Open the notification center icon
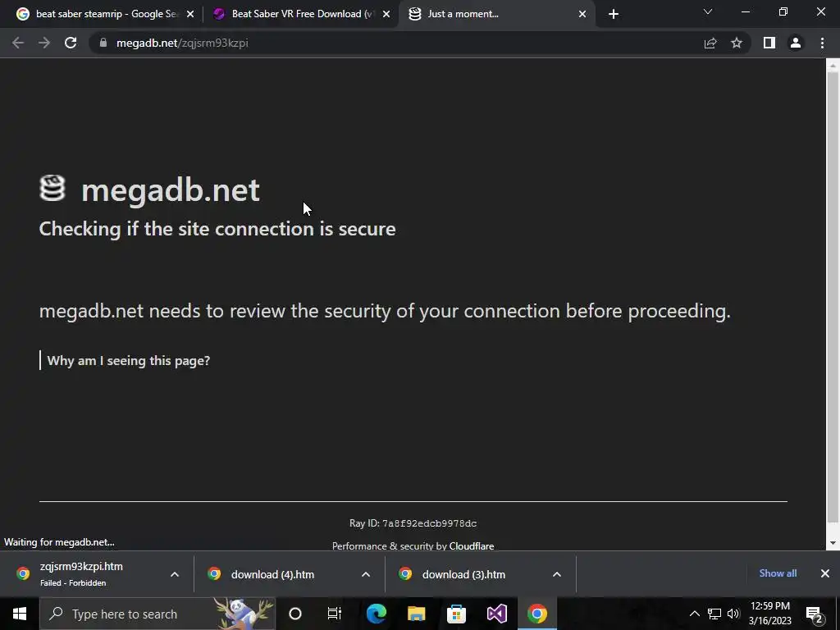The height and width of the screenshot is (630, 840). [814, 614]
